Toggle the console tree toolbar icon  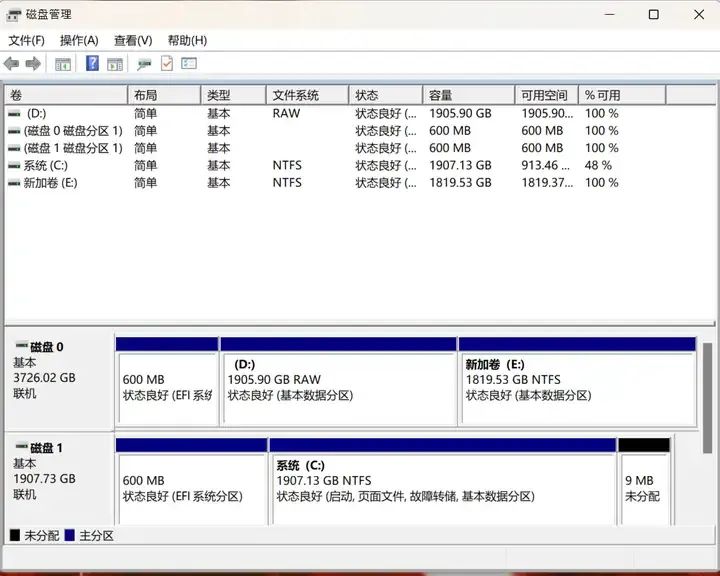pos(63,64)
